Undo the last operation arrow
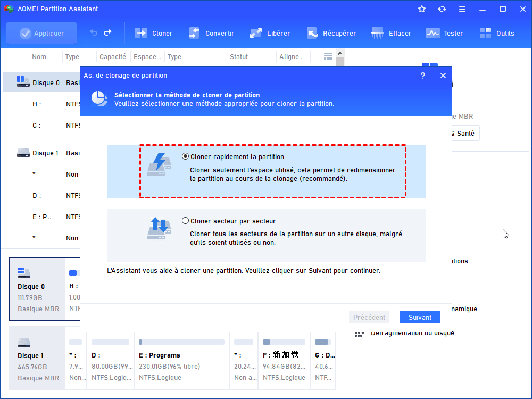Viewport: 532px width, 399px height. 93,33
